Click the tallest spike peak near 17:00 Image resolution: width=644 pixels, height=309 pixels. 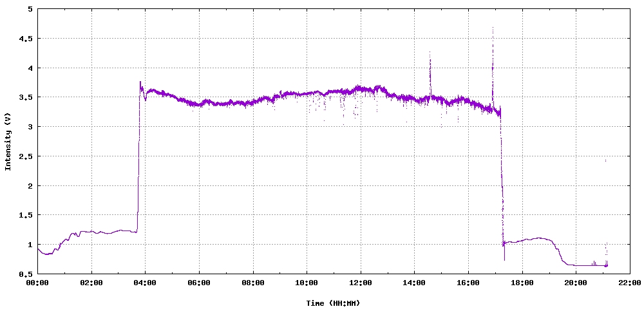click(493, 28)
